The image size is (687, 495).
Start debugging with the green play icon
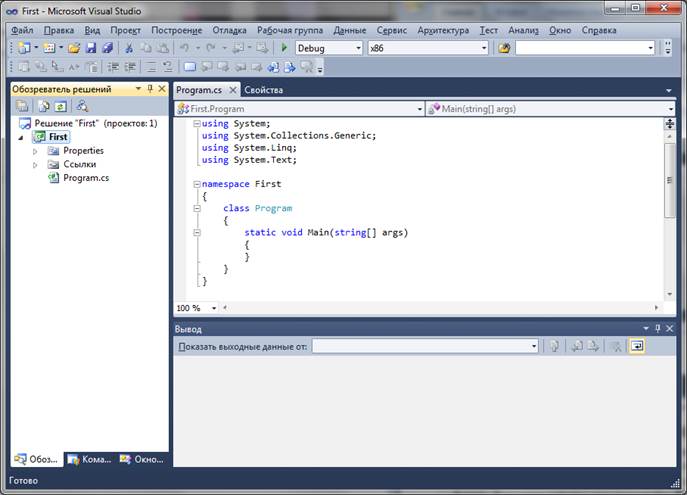pos(284,48)
